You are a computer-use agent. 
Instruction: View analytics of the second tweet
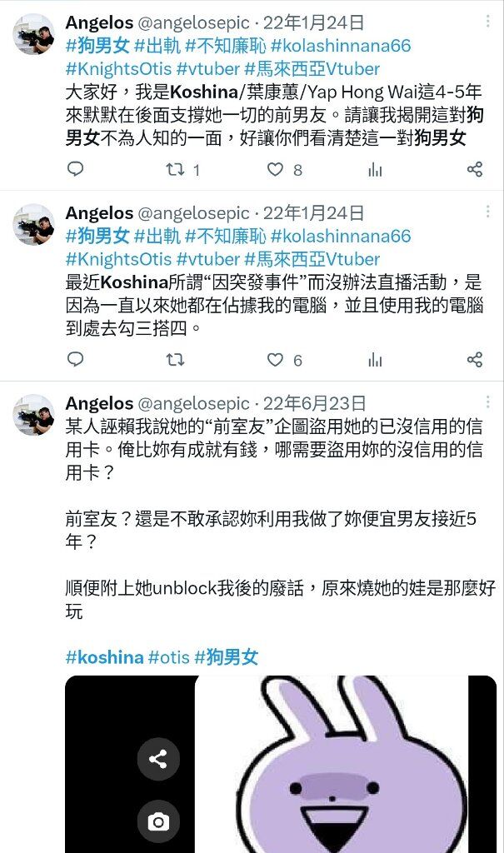375,360
